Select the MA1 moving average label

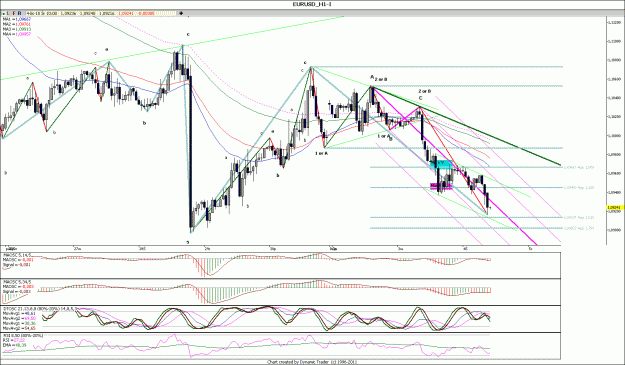(17, 19)
